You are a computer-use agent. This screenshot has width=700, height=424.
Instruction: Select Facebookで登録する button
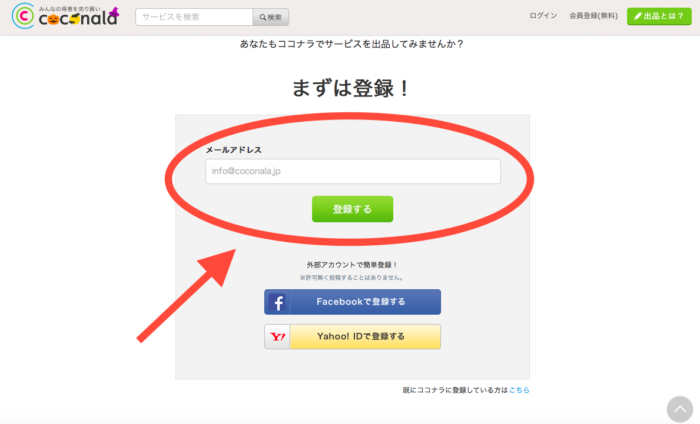[352, 302]
